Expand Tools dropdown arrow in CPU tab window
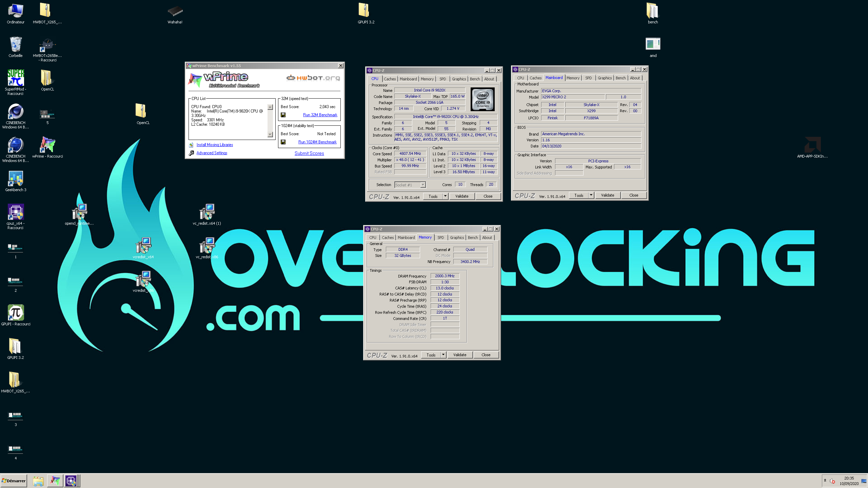The image size is (868, 488). 445,196
